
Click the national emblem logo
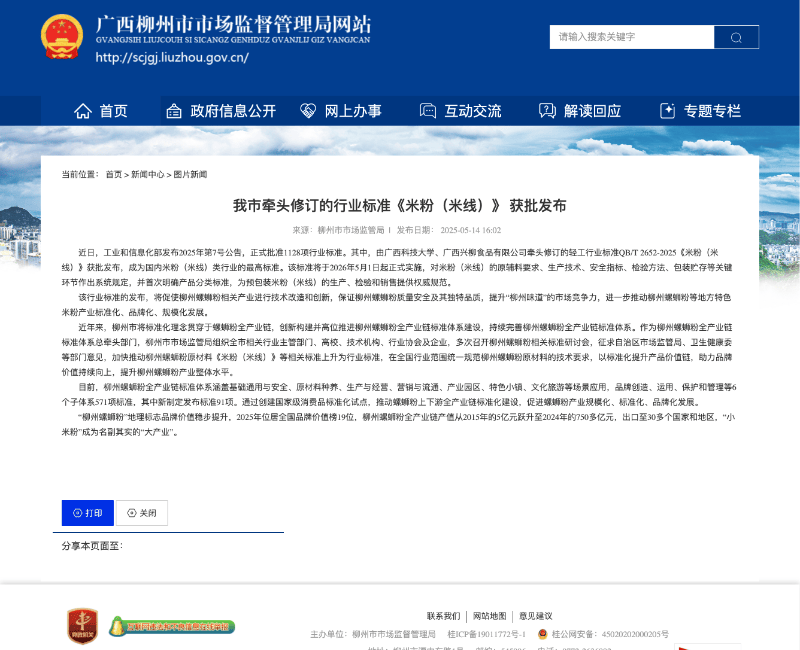click(62, 37)
